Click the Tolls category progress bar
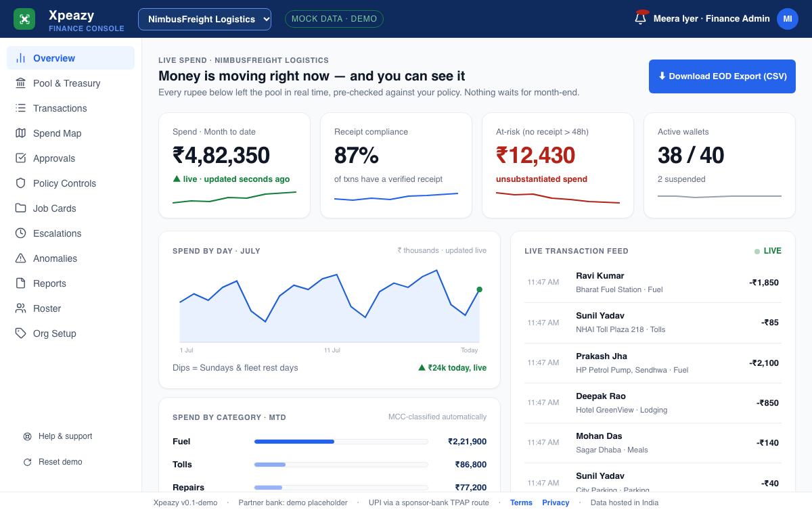This screenshot has height=514, width=812. click(341, 465)
